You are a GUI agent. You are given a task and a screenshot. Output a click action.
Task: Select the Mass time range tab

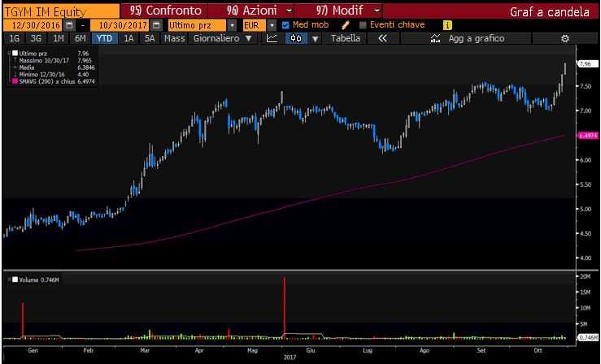click(x=174, y=38)
